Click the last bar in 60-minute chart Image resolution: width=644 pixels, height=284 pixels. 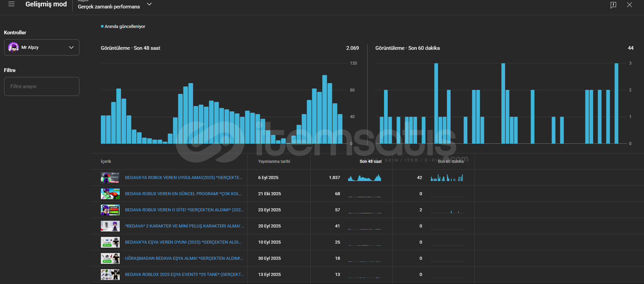[616, 103]
